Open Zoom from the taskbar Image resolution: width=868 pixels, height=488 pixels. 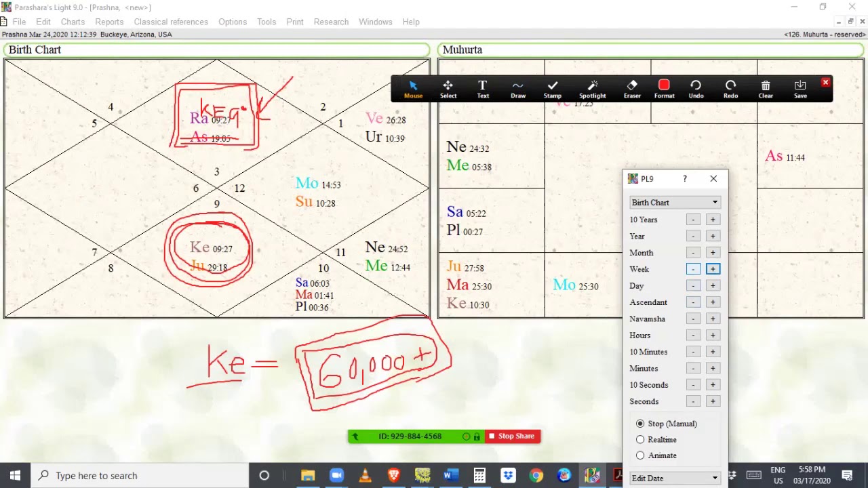coord(336,475)
